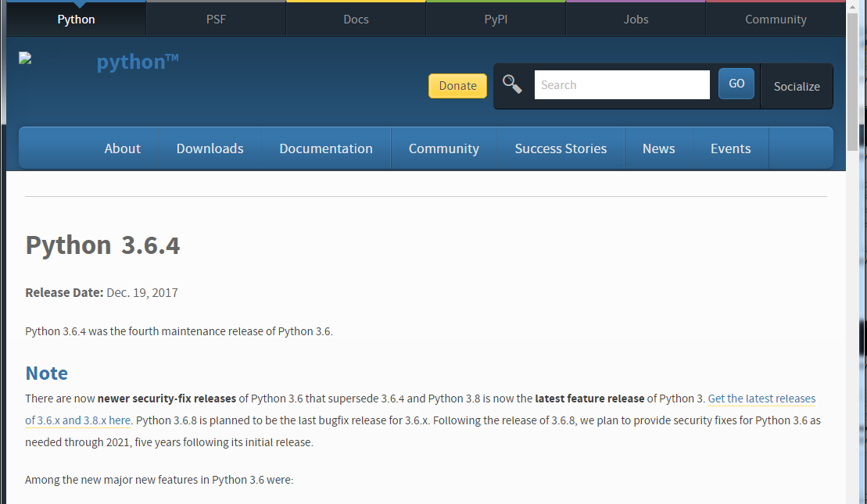The image size is (867, 504).
Task: Click the yellow Donate button
Action: point(458,86)
